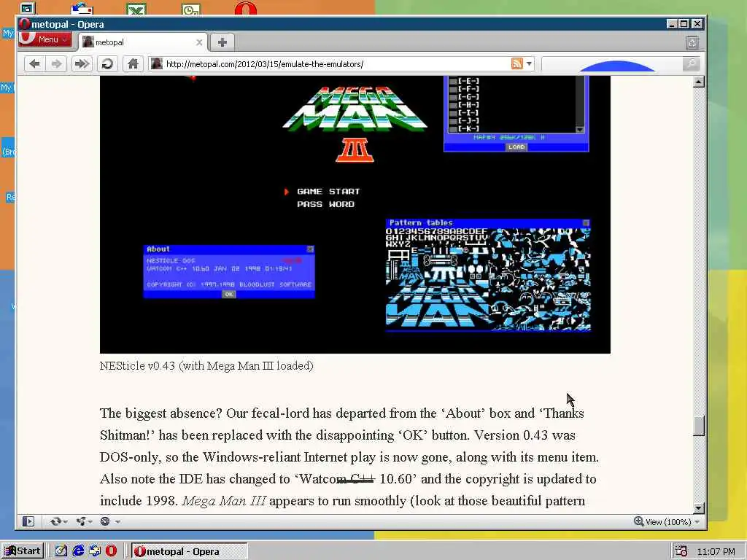Click the OK button in About box image

tap(228, 295)
